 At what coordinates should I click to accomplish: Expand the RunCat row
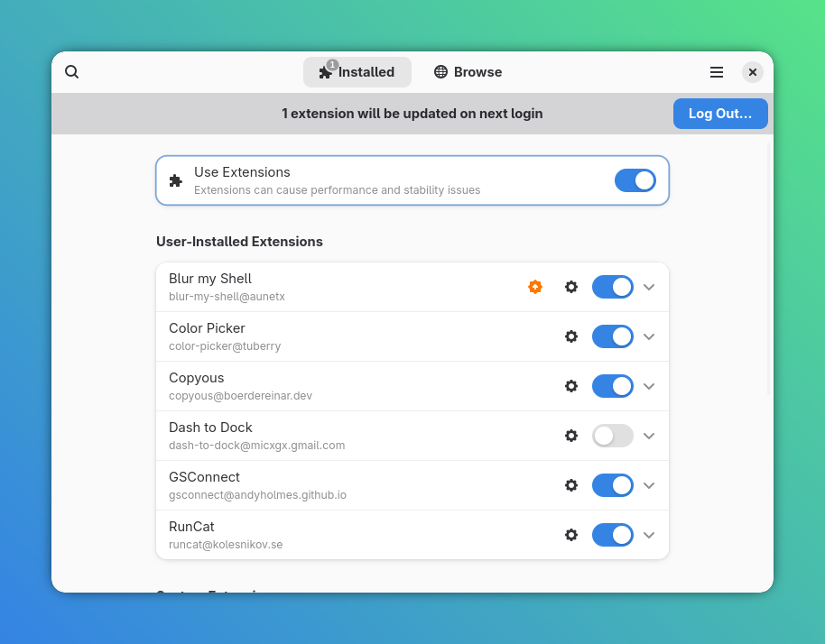[649, 535]
